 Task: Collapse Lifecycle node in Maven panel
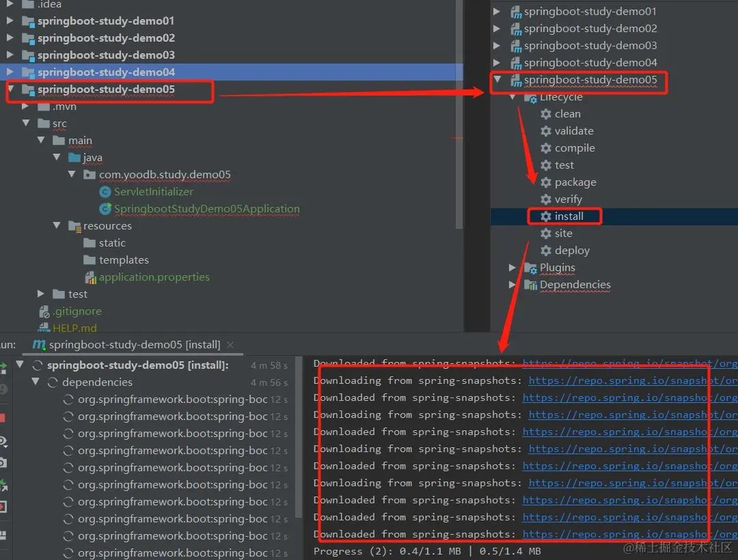(512, 97)
